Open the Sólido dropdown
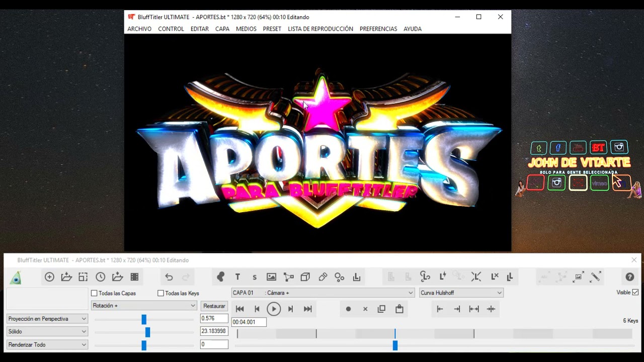This screenshot has width=644, height=362. pyautogui.click(x=48, y=332)
